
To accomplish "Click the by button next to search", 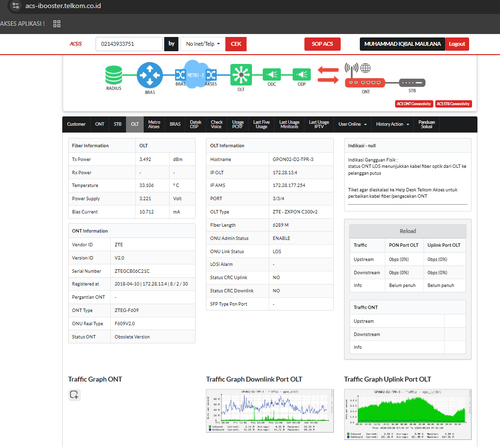I will [x=171, y=44].
